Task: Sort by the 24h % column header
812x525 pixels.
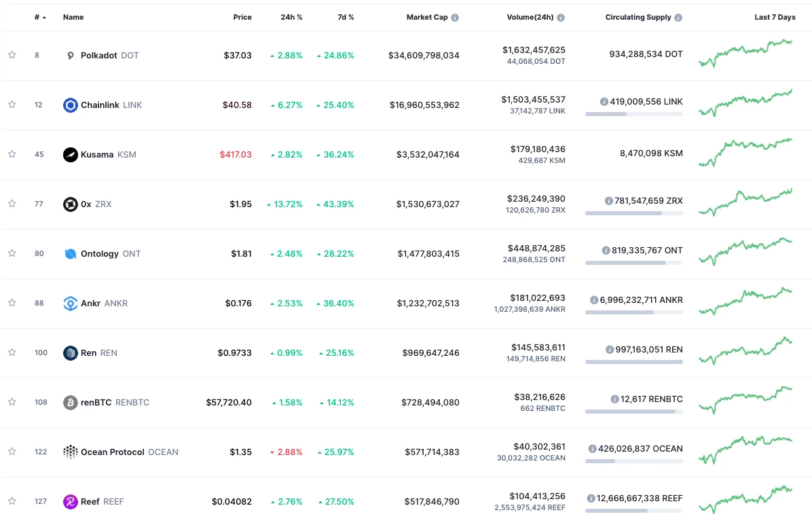Action: pos(291,17)
